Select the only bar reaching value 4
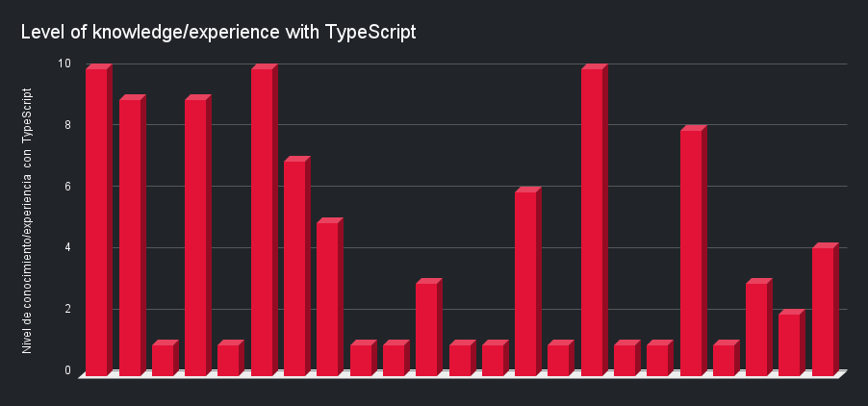The height and width of the screenshot is (406, 868). (x=826, y=309)
